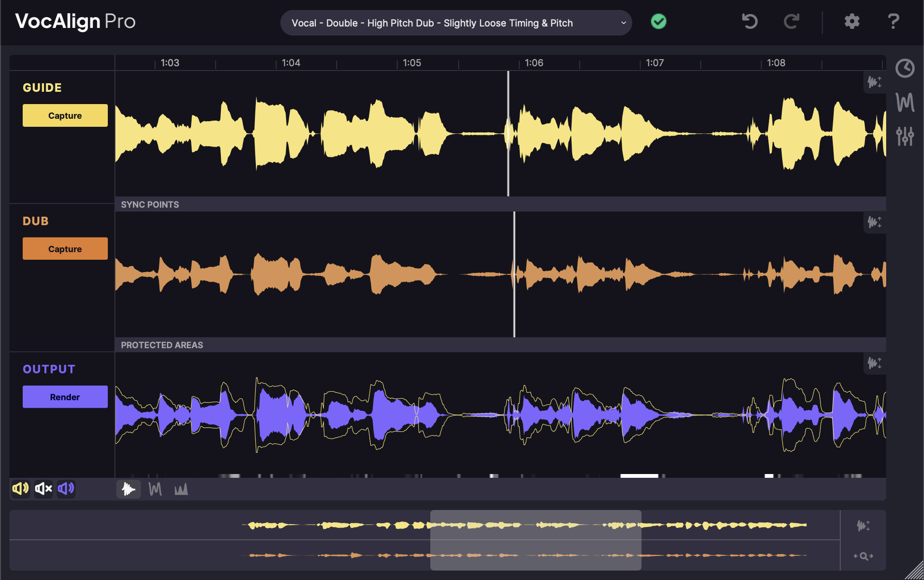Click Dub track waveform zoom icon

click(x=874, y=222)
